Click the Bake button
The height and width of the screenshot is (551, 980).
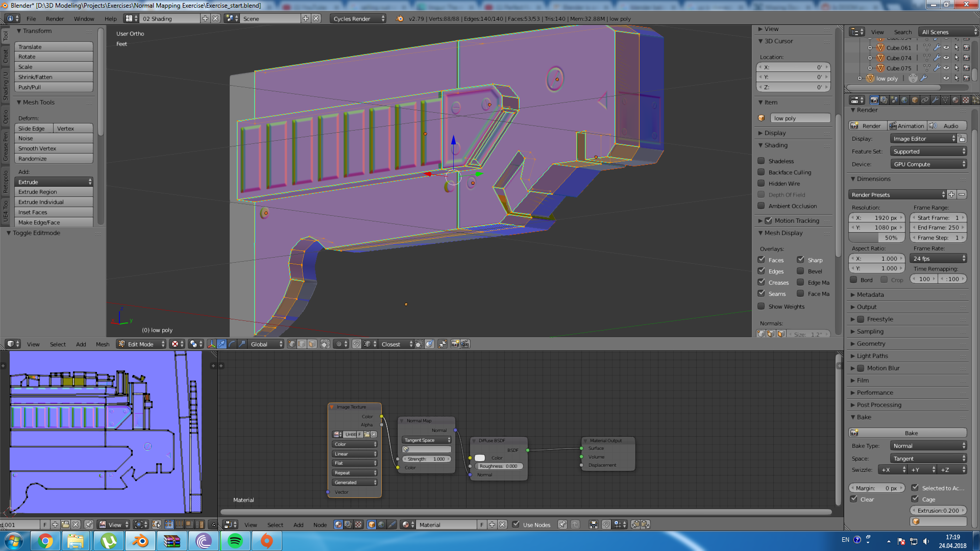point(911,433)
